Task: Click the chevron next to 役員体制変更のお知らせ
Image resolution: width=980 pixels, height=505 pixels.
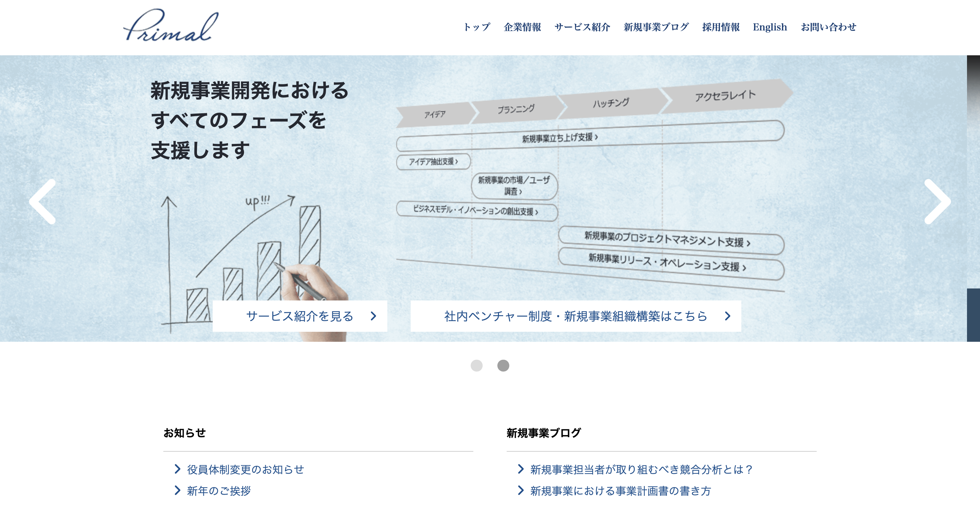Action: click(177, 470)
